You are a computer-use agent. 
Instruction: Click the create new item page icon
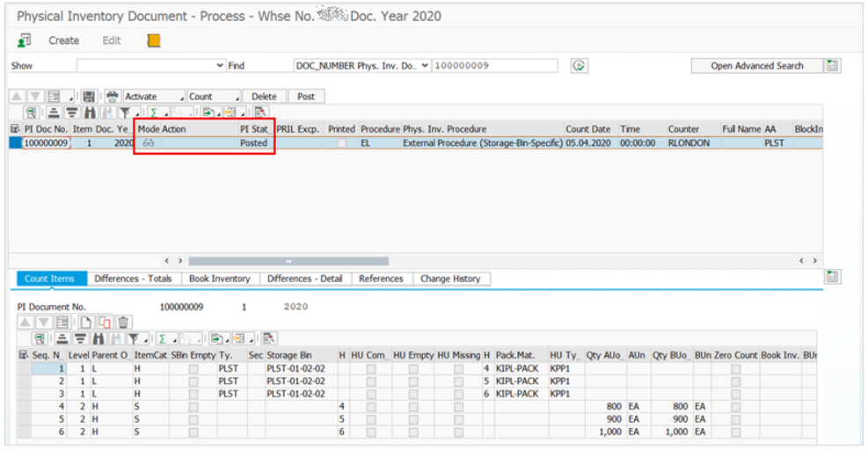click(x=85, y=323)
